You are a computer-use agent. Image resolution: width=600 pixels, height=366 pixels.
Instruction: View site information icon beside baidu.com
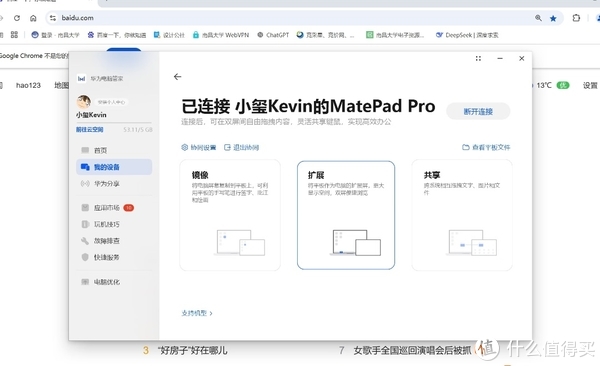click(x=53, y=18)
